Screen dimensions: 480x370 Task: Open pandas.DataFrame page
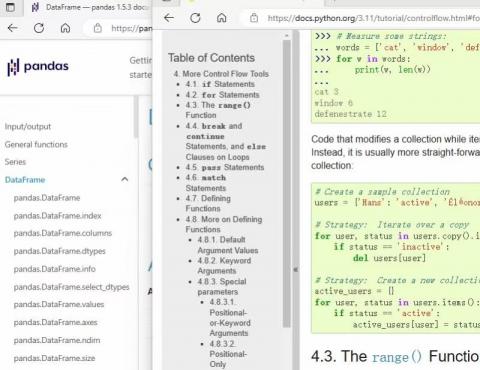47,198
